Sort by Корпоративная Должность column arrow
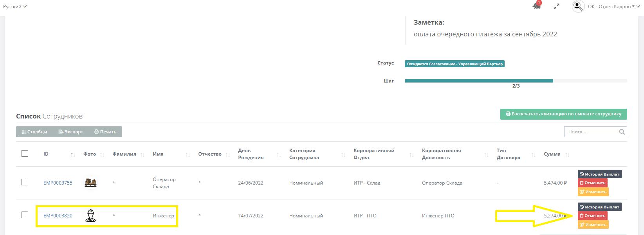 [x=486, y=155]
